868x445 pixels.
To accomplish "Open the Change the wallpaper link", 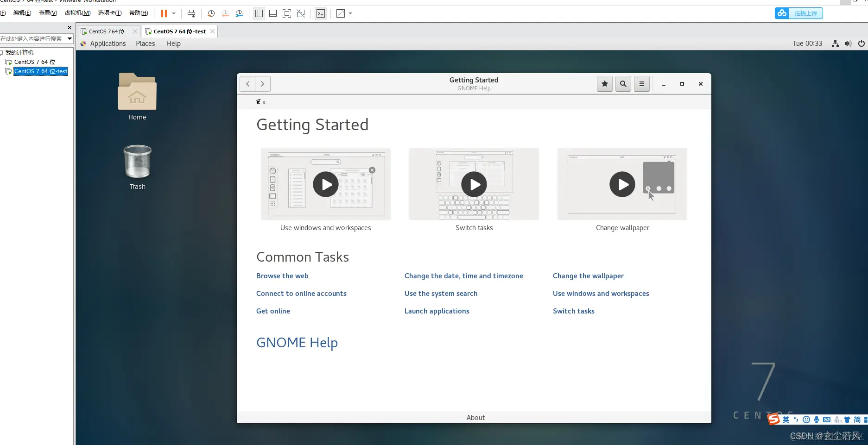I will (588, 276).
